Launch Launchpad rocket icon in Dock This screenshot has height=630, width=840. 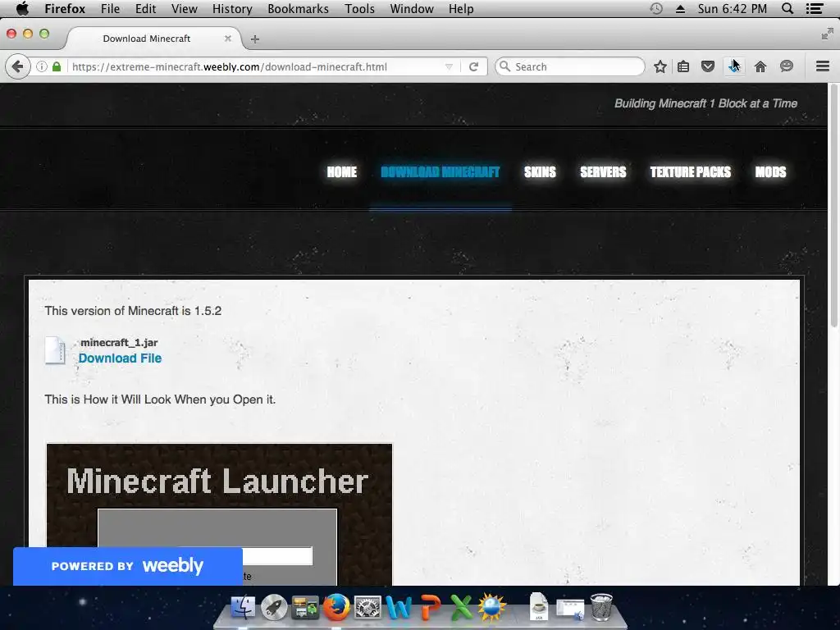point(274,607)
